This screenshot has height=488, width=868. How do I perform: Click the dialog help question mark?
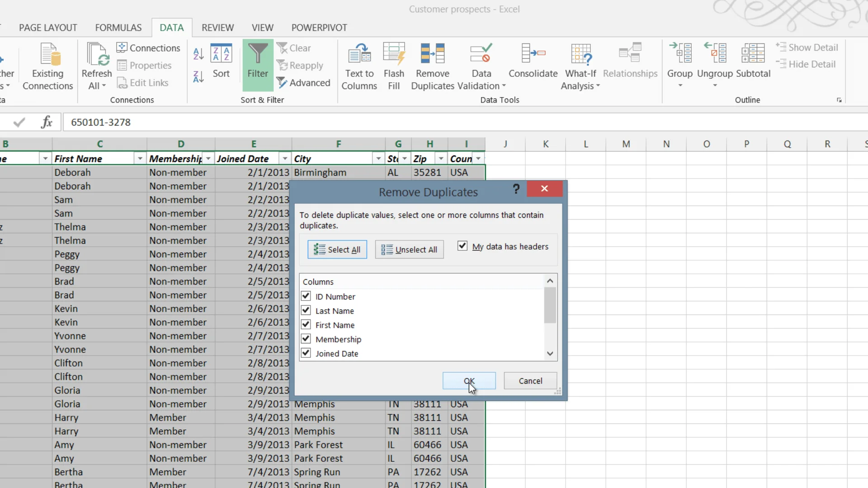[x=516, y=189]
